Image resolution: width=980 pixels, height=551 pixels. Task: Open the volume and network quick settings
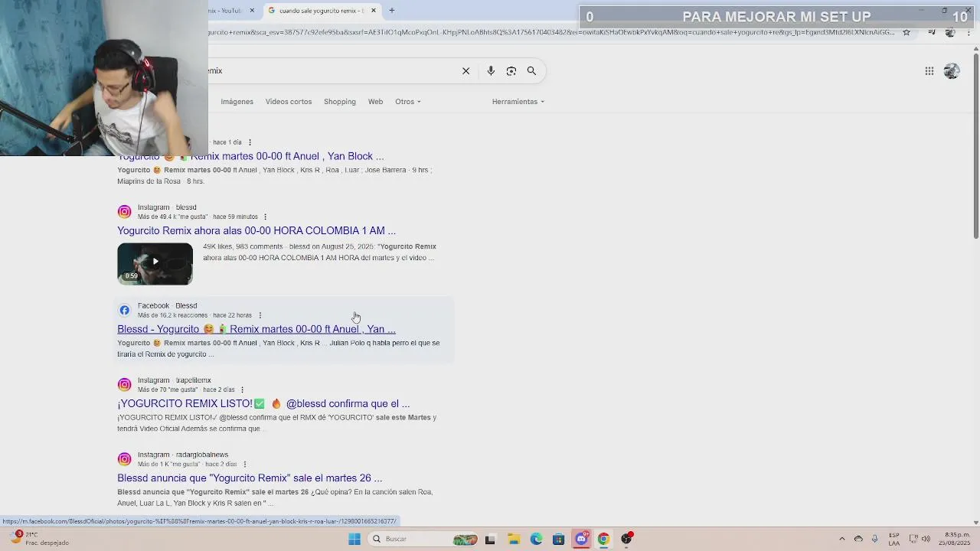point(920,539)
